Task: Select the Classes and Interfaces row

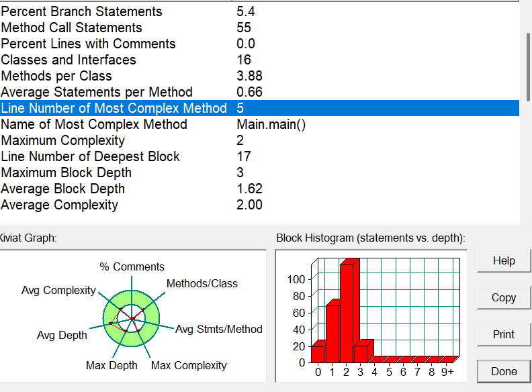Action: click(x=259, y=60)
